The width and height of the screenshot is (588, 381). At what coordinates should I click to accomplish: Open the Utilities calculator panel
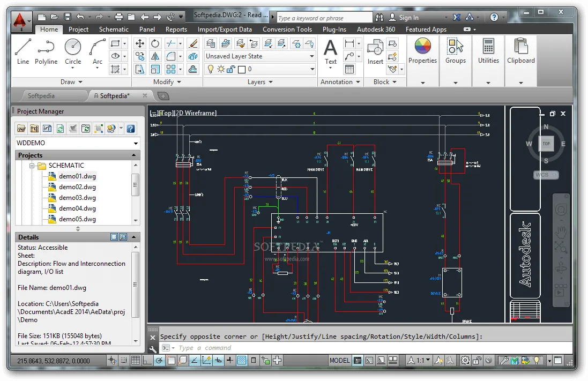point(488,51)
